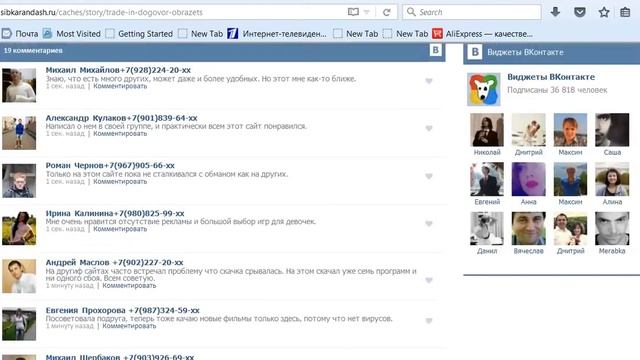Click the 19 комментариев header text

(33, 51)
